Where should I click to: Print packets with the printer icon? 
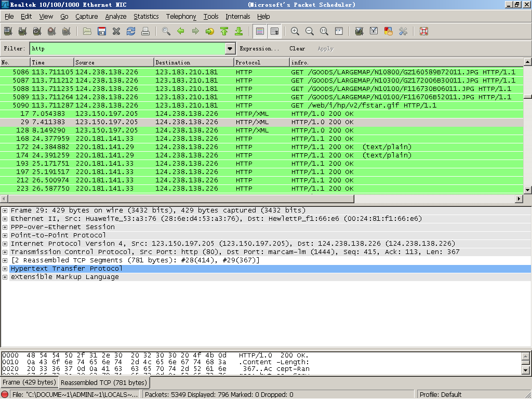(x=145, y=31)
